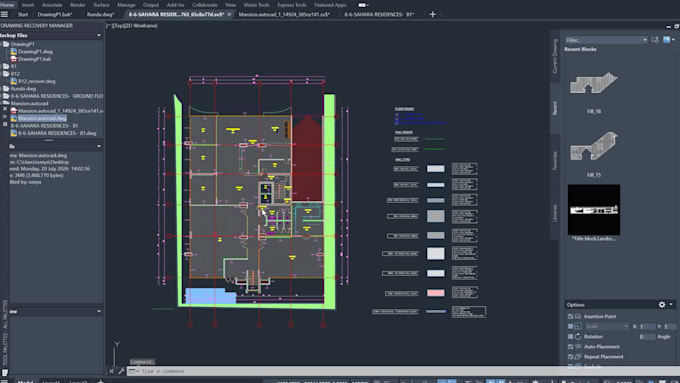Viewport: 680px width, 383px height.
Task: Toggle the Auto-Placement checkbox
Action: coord(570,347)
